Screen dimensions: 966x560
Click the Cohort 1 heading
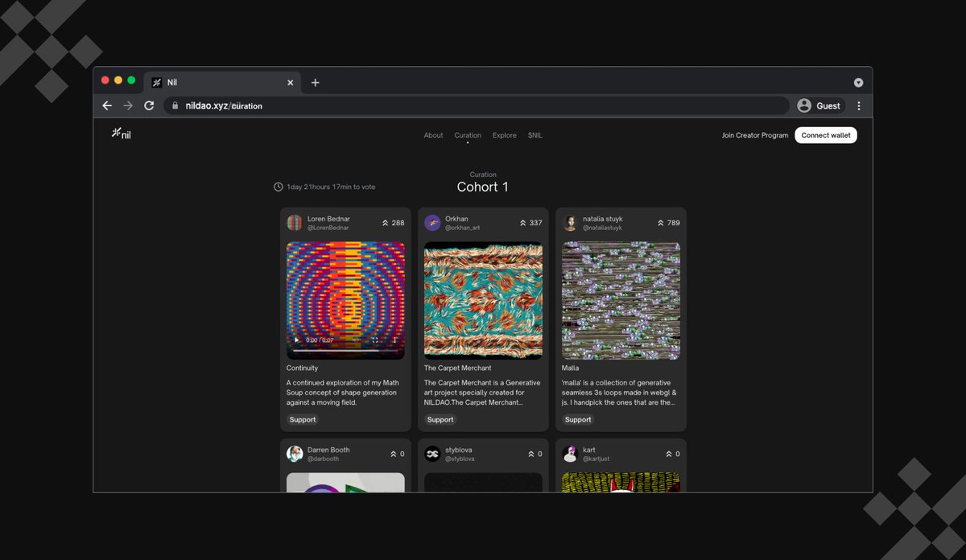[x=483, y=187]
